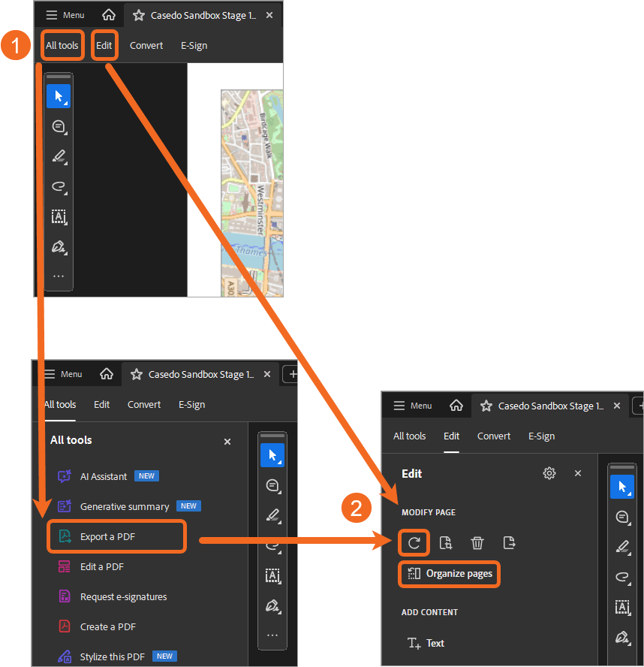Screen dimensions: 644x667
Task: Choose the Sign pen tool in the All tools screenshot
Action: (x=272, y=605)
